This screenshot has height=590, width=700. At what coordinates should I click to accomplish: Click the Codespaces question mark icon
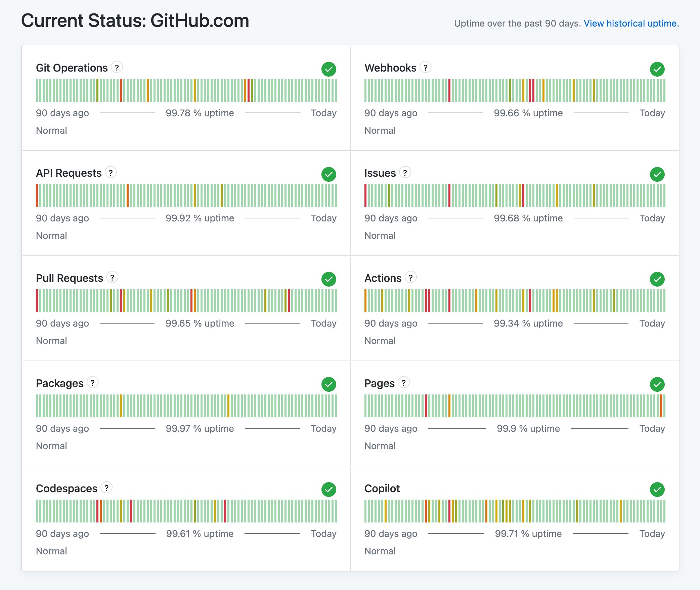pyautogui.click(x=106, y=488)
